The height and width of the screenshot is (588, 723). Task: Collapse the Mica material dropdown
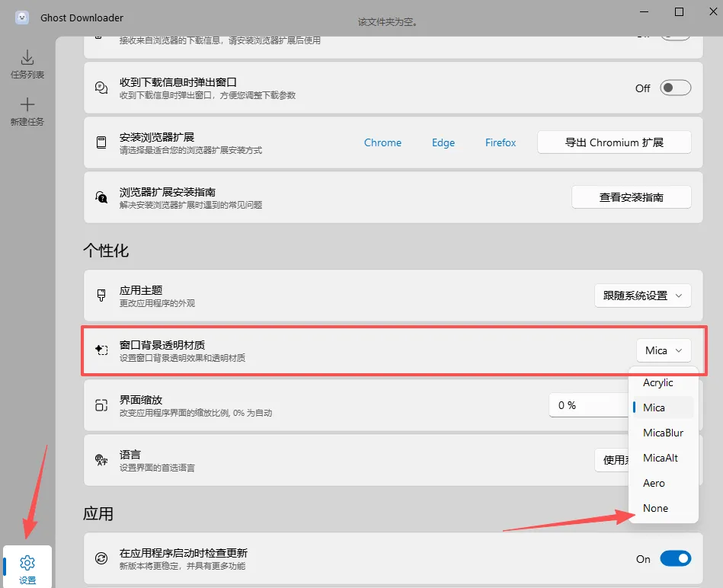(x=664, y=350)
